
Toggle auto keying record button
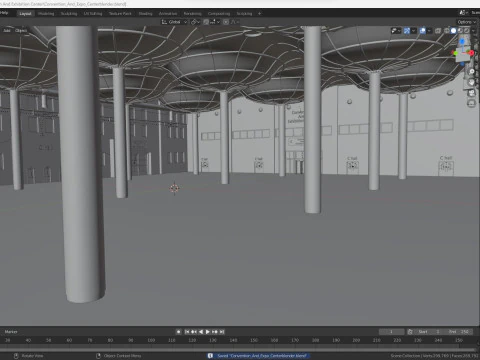179,332
